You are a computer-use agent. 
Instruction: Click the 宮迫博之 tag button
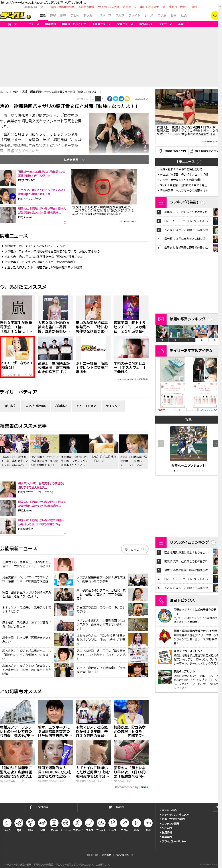pyautogui.click(x=61, y=406)
